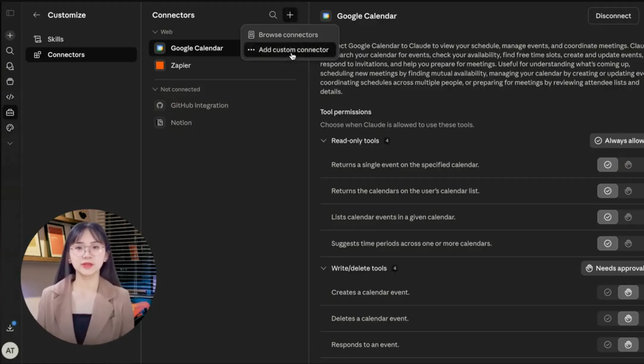Collapse the Not connected group
This screenshot has height=364, width=644.
tap(176, 89)
